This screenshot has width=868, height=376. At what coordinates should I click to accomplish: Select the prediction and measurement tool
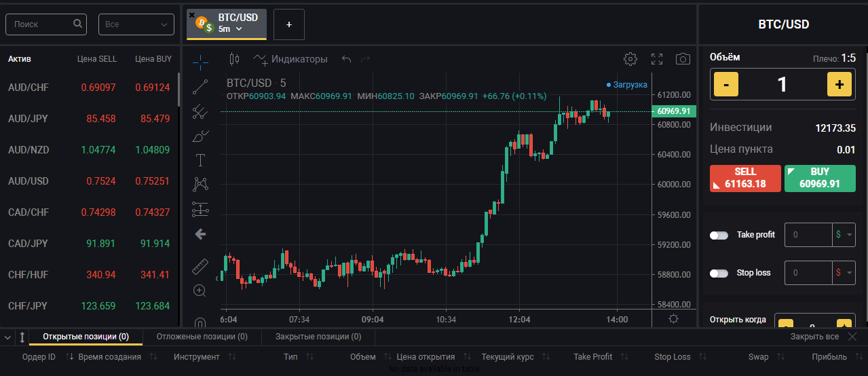point(200,209)
